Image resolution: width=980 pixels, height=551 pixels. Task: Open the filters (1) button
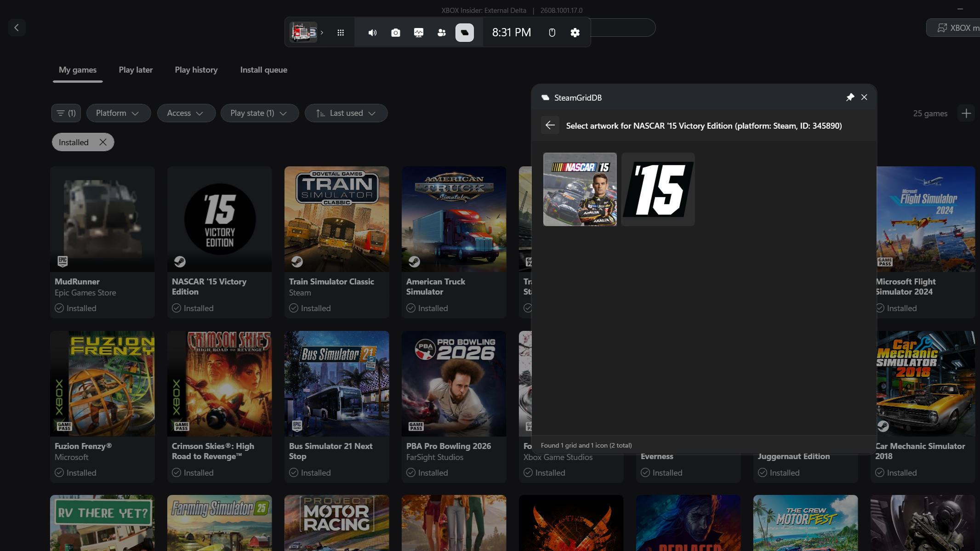[66, 113]
